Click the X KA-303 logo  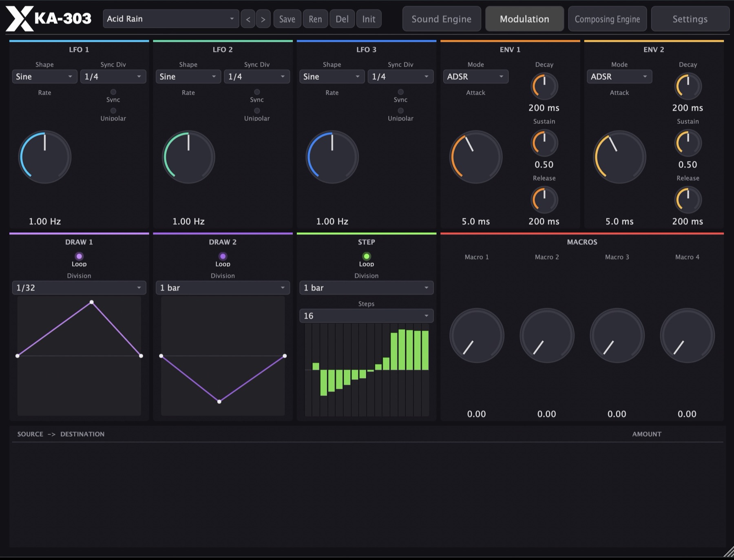49,19
